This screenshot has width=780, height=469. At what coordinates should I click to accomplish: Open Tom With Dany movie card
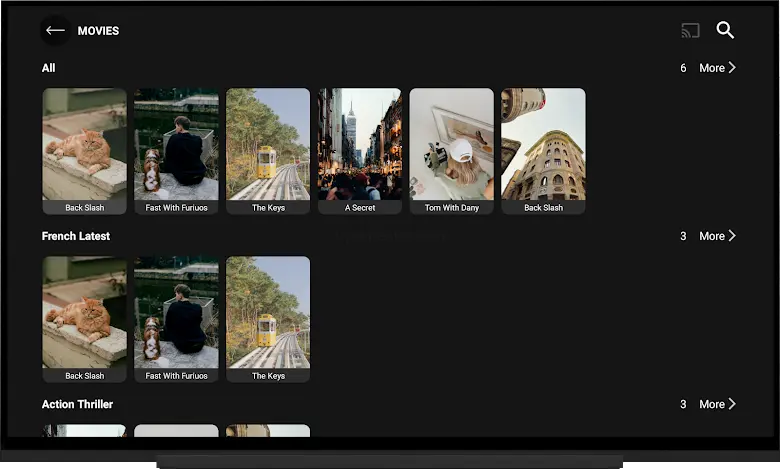click(452, 151)
